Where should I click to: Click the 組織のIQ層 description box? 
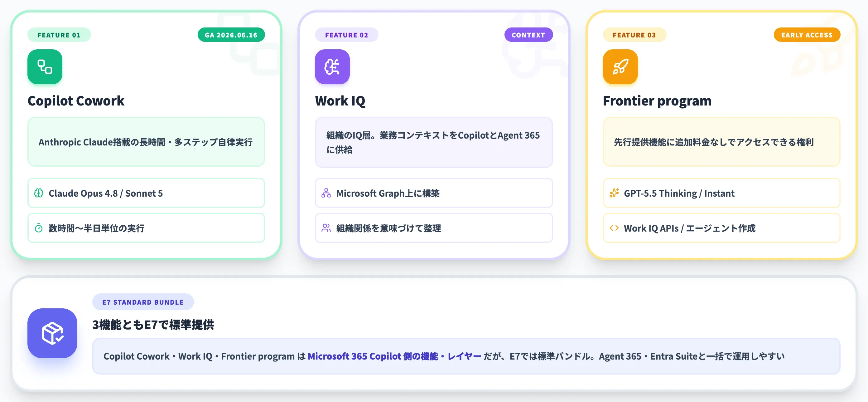pos(434,142)
